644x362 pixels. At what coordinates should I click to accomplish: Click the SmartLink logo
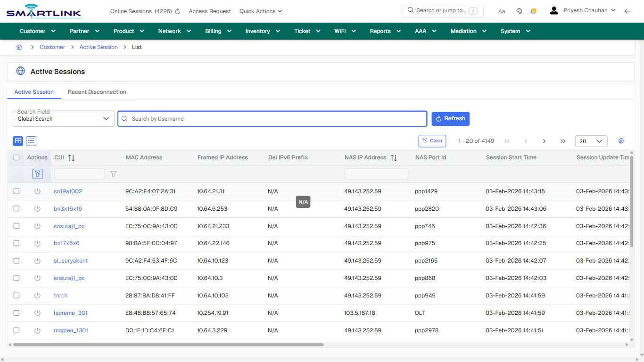(x=43, y=10)
